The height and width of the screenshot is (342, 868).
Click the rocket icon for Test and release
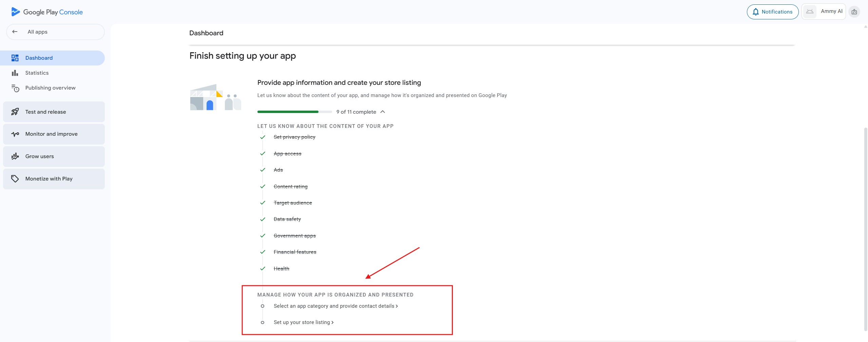click(x=15, y=112)
